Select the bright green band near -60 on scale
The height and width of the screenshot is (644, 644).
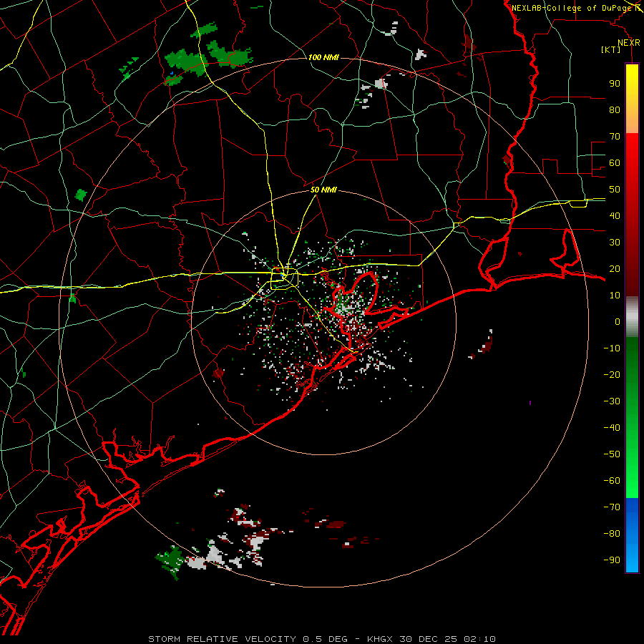click(632, 482)
